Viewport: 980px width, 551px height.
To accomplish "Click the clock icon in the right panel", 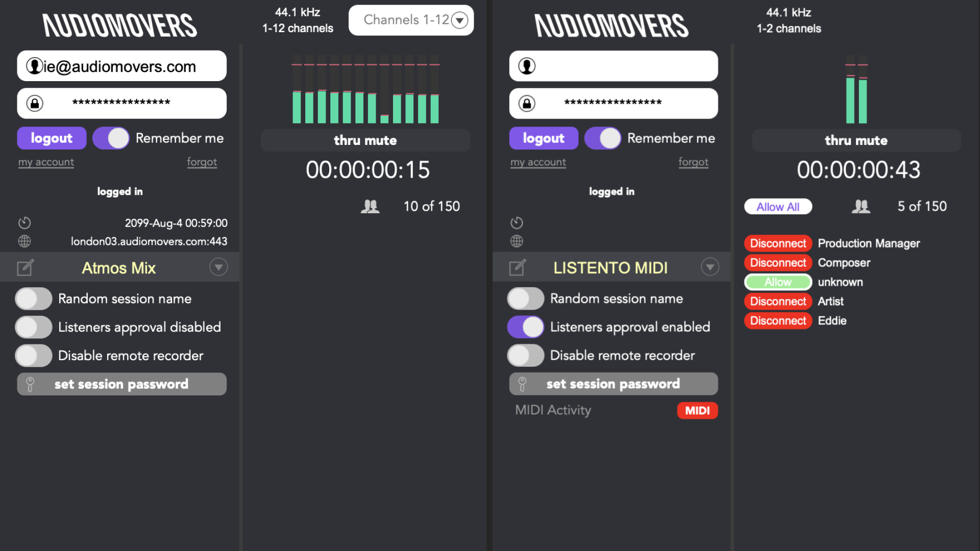I will 517,223.
